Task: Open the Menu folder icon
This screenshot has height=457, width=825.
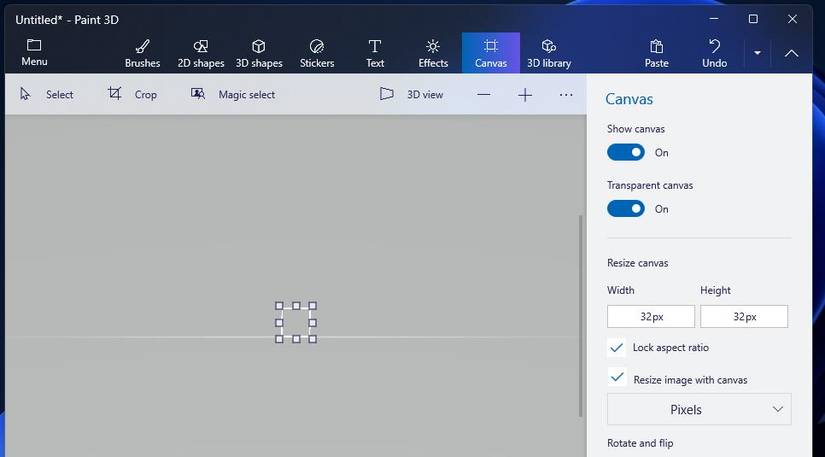Action: point(34,45)
